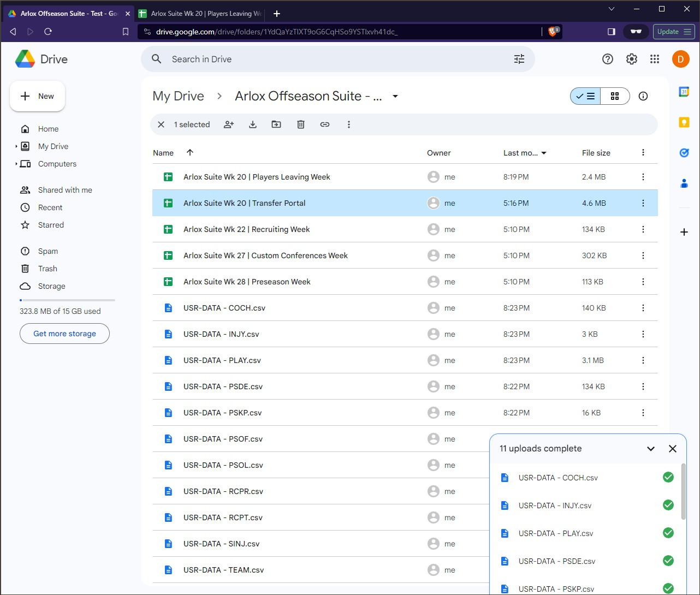Click the Download icon in the selection toolbar
Screen dimensions: 700x595
coord(253,124)
